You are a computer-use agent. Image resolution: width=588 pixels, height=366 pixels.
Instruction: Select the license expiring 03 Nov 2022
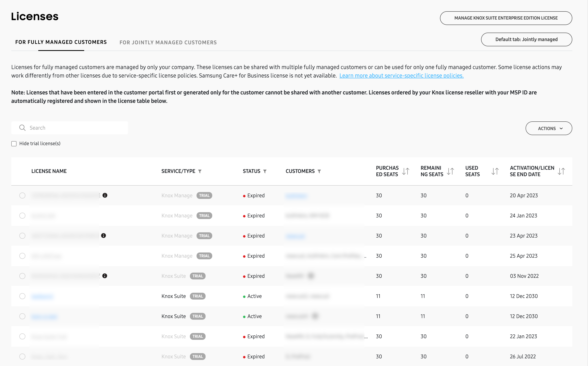(x=22, y=276)
